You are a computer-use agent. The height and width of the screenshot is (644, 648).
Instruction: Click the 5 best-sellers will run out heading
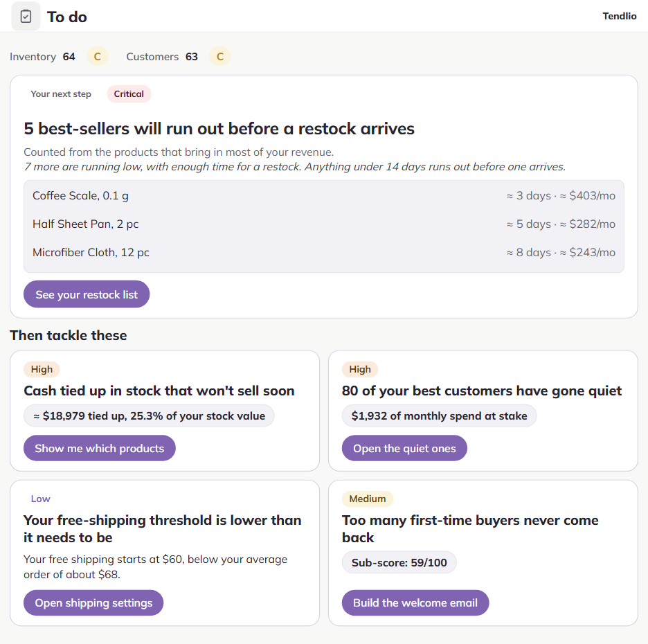pyautogui.click(x=219, y=129)
